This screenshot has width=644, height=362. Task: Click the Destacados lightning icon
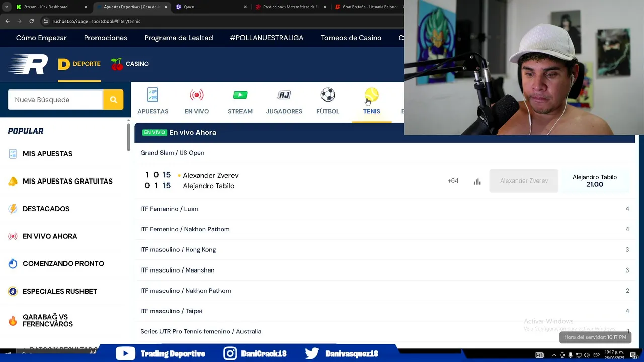pyautogui.click(x=13, y=209)
